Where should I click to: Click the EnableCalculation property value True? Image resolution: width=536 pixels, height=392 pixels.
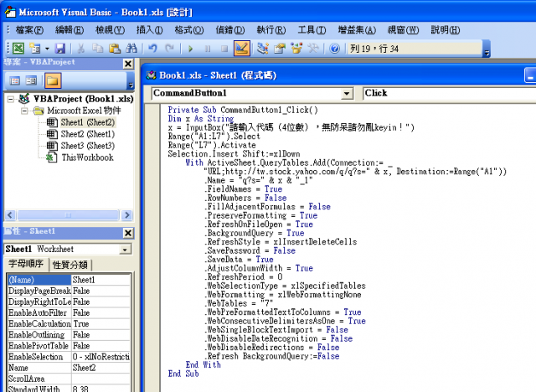[x=100, y=323]
